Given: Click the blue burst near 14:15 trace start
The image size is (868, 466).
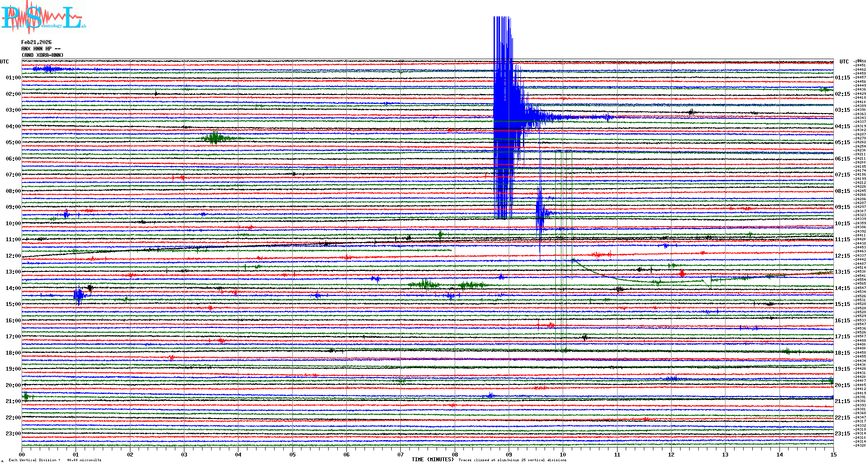Looking at the screenshot, I should pyautogui.click(x=78, y=296).
